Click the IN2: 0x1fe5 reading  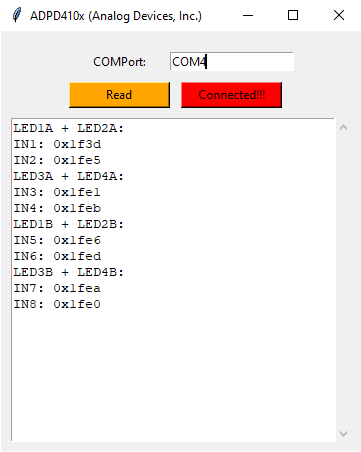(57, 160)
